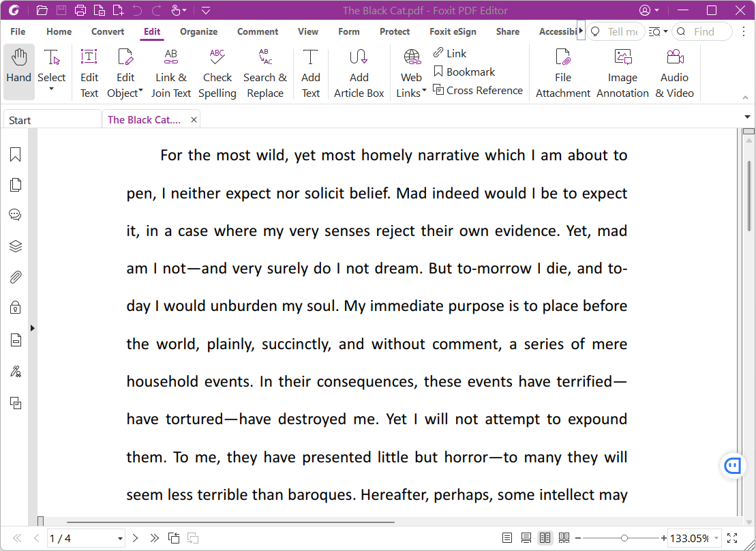
Task: Click the Print icon in title bar
Action: pyautogui.click(x=80, y=10)
